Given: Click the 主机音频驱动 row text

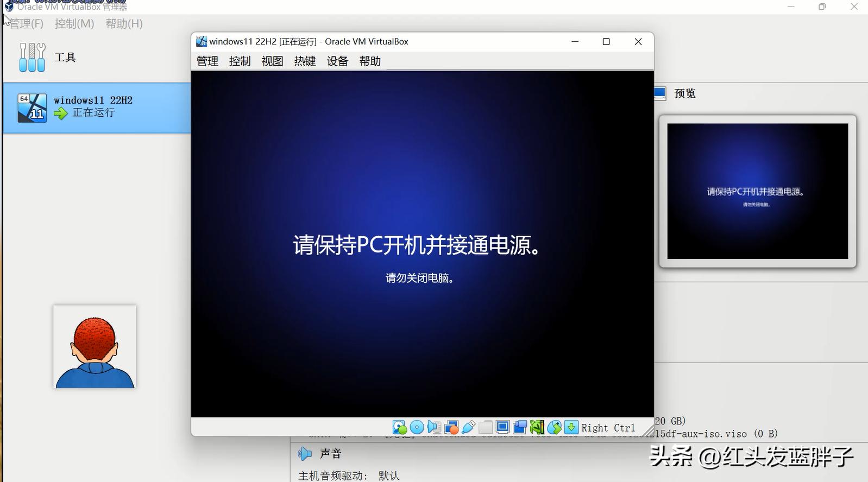Looking at the screenshot, I should pyautogui.click(x=349, y=475).
